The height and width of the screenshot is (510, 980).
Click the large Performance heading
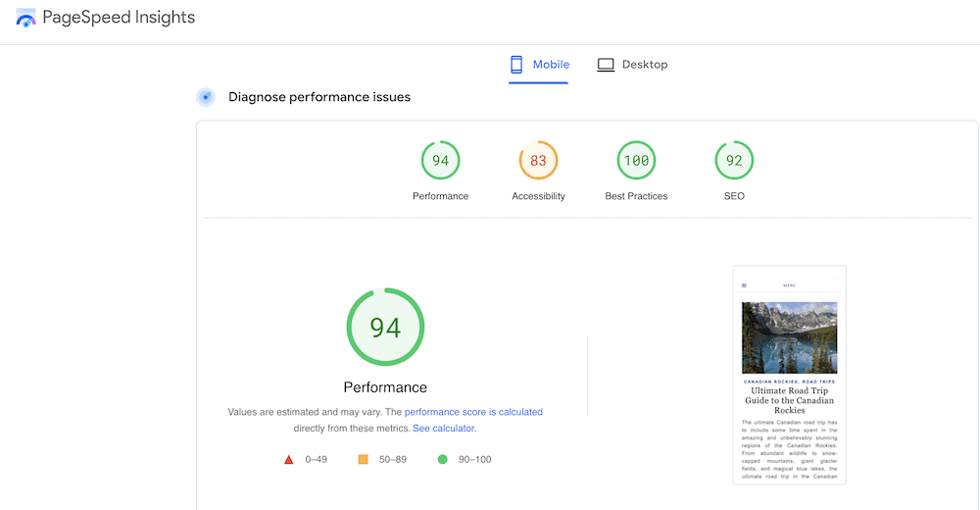point(385,387)
